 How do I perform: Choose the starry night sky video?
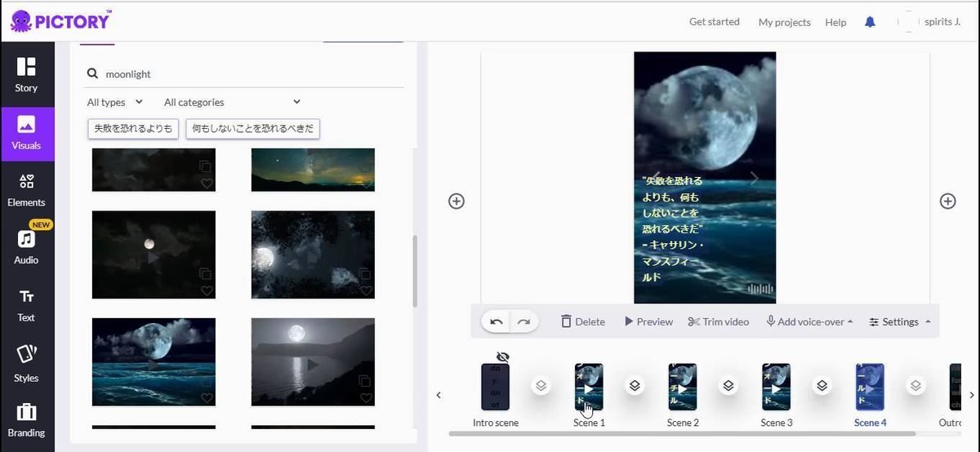(313, 170)
